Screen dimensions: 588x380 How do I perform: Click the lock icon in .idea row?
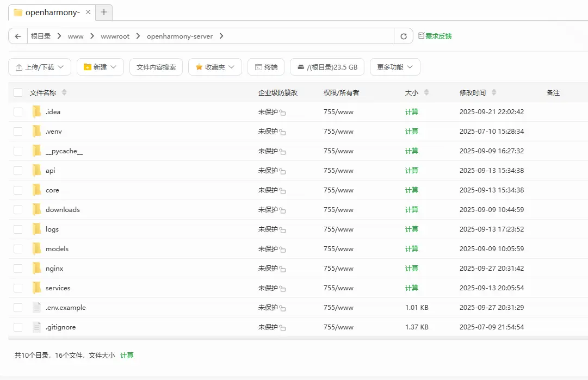[x=283, y=113]
